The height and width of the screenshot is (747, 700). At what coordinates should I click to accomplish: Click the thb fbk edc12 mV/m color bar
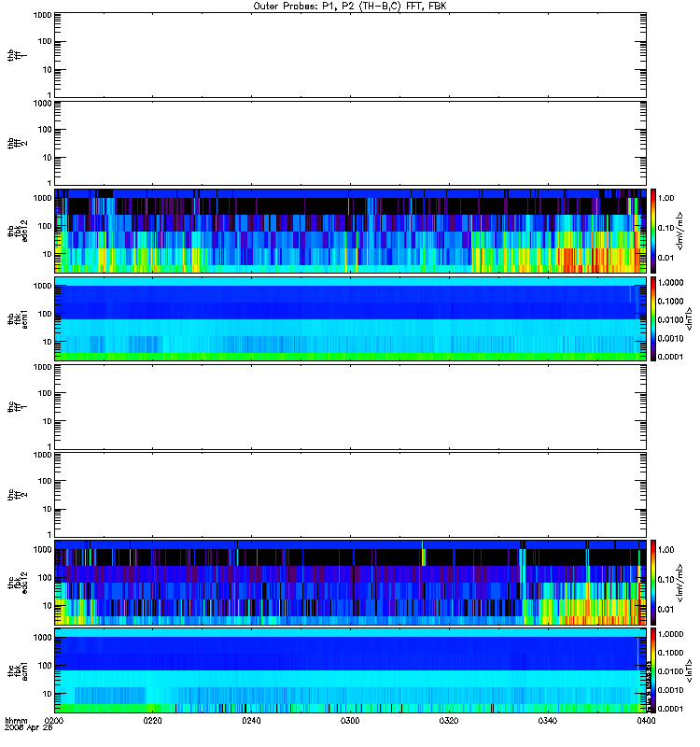[653, 231]
